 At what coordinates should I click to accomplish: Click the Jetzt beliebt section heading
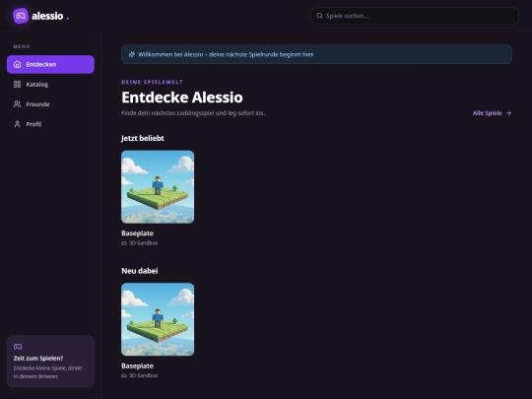[143, 139]
